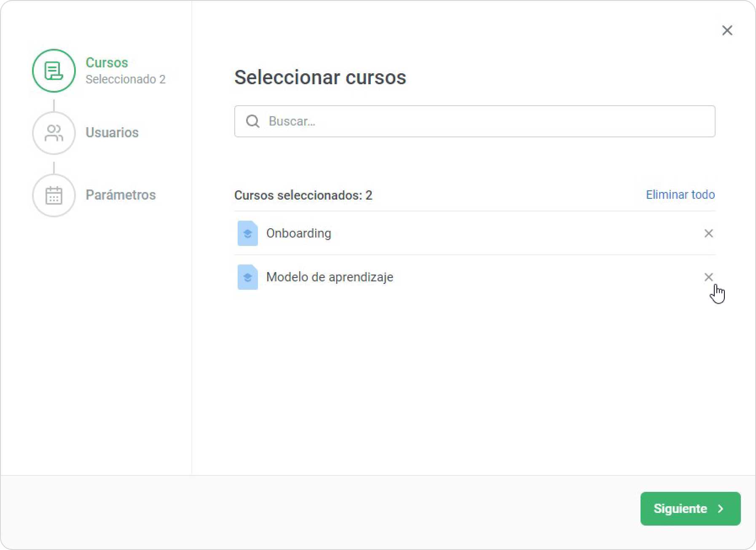
Task: Click the chevron arrow on Siguiente
Action: 721,509
